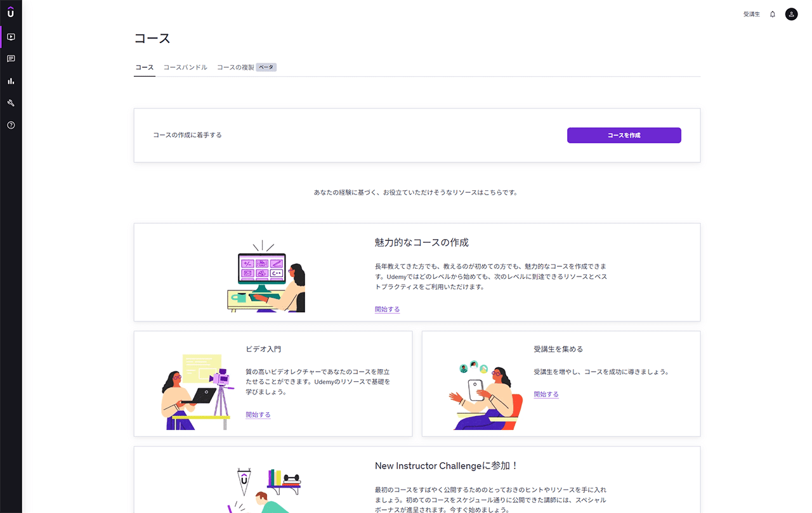Switch to student view via 受講生 link
This screenshot has width=812, height=513.
(x=751, y=14)
